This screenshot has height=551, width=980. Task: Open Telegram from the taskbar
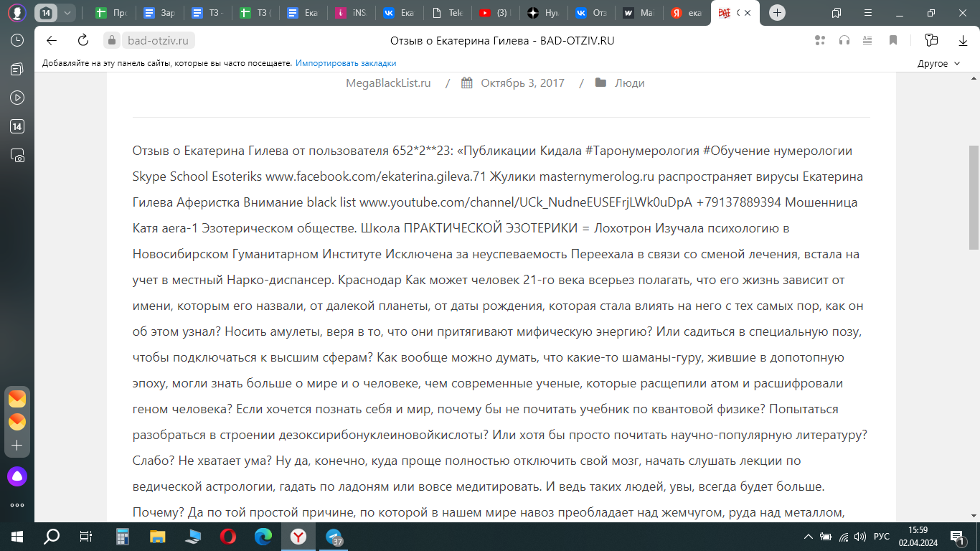pos(334,536)
